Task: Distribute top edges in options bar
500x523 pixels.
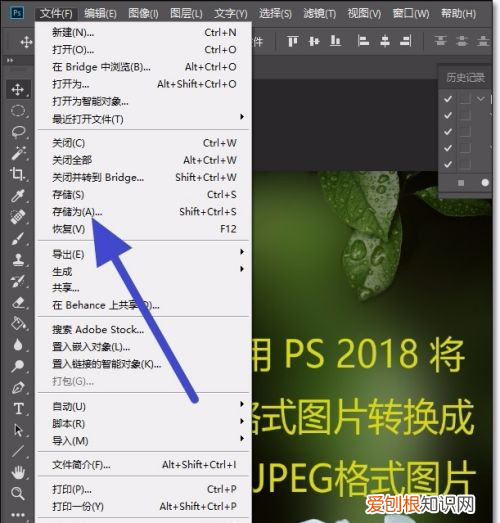Action: tap(441, 41)
